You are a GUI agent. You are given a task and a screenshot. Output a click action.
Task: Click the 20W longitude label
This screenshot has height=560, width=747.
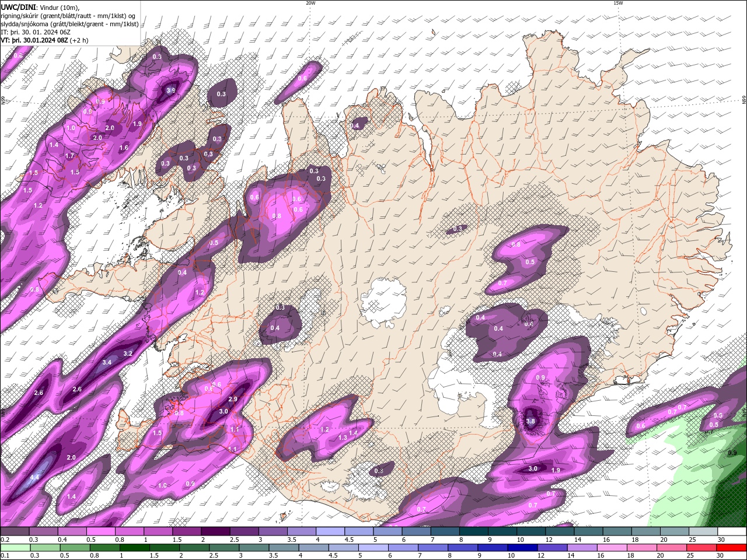tap(310, 3)
